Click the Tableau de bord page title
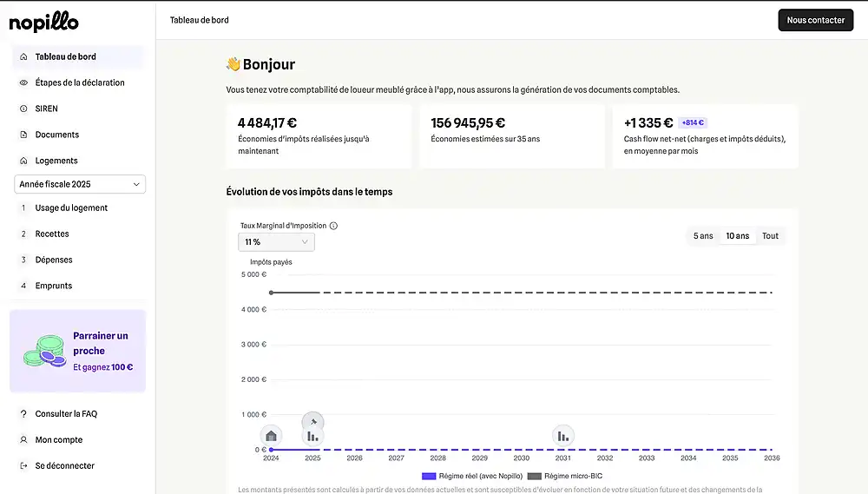The image size is (868, 494). (200, 20)
